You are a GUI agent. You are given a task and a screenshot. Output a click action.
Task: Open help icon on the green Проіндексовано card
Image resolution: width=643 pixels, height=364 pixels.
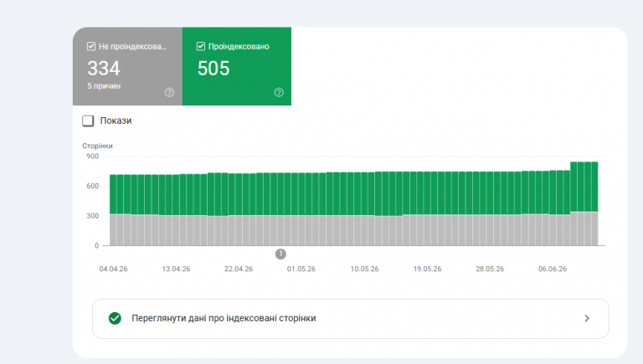[x=279, y=92]
